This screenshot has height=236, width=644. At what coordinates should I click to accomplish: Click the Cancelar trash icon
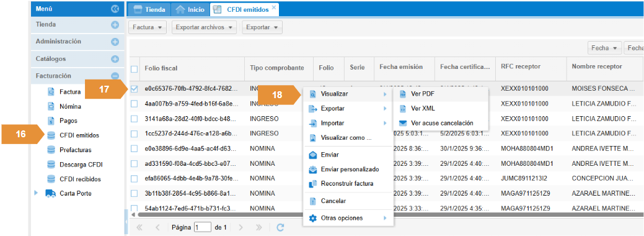coord(313,201)
